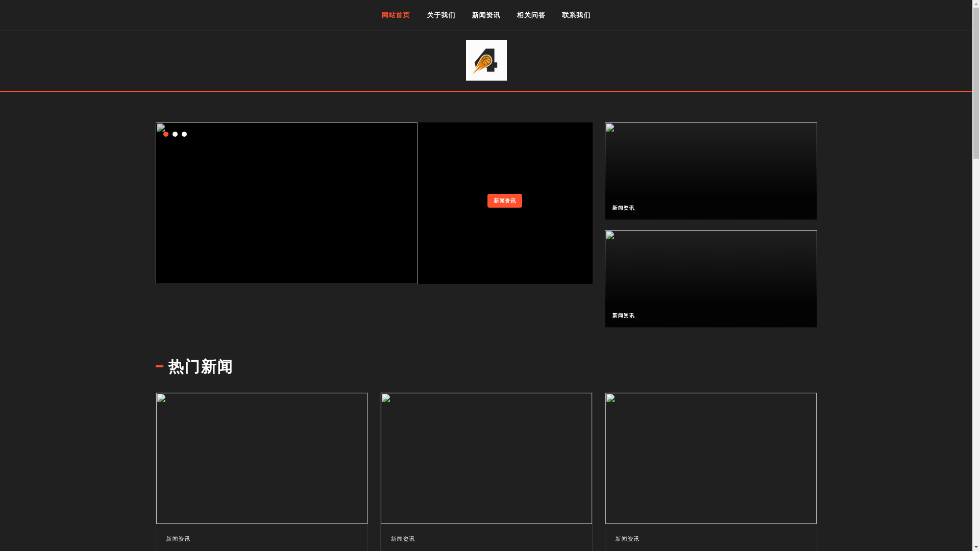Open the 网站首页 menu item

pos(396,15)
